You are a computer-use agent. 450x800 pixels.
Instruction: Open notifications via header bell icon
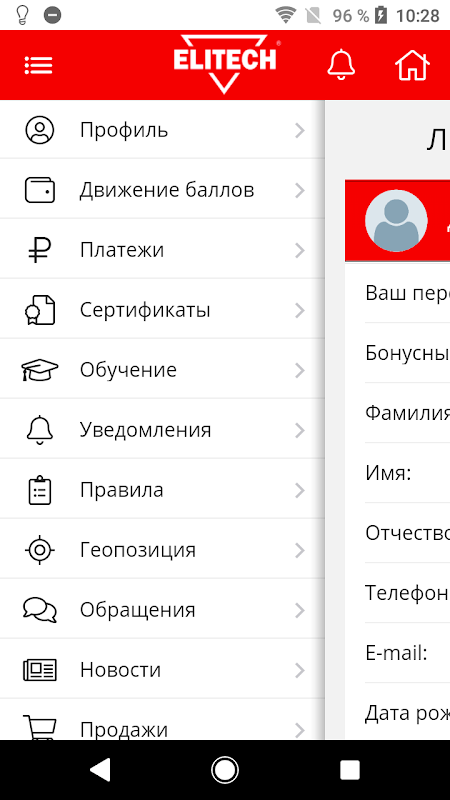341,65
